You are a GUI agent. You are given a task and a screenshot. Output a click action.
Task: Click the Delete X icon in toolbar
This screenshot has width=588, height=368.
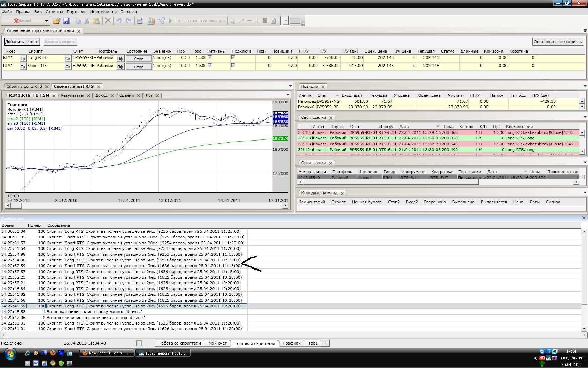(108, 21)
